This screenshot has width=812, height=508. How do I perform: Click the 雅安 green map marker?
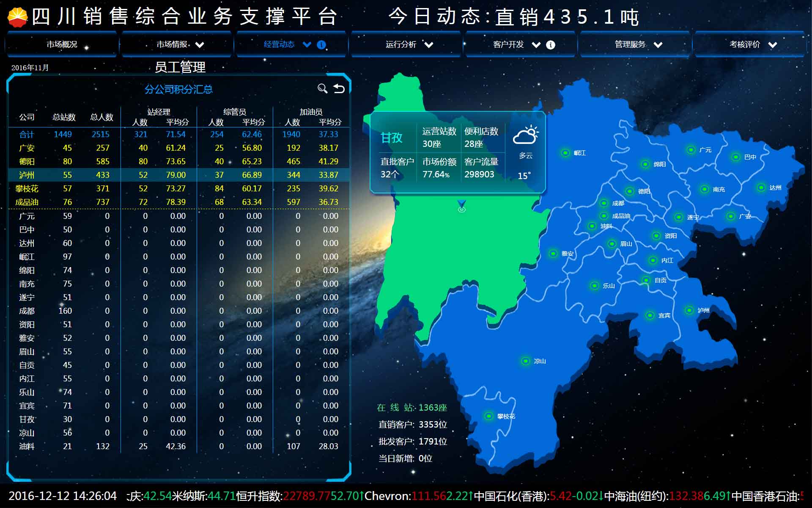pos(553,254)
